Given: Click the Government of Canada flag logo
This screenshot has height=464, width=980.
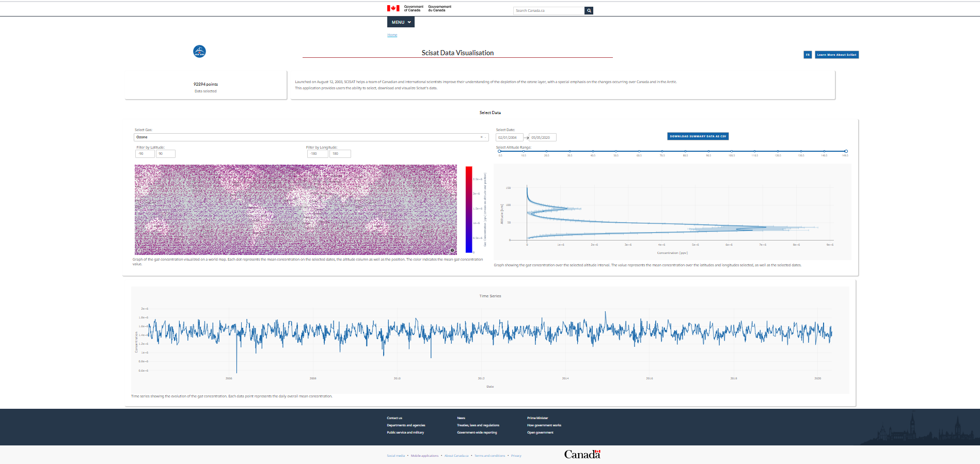Looking at the screenshot, I should (393, 8).
